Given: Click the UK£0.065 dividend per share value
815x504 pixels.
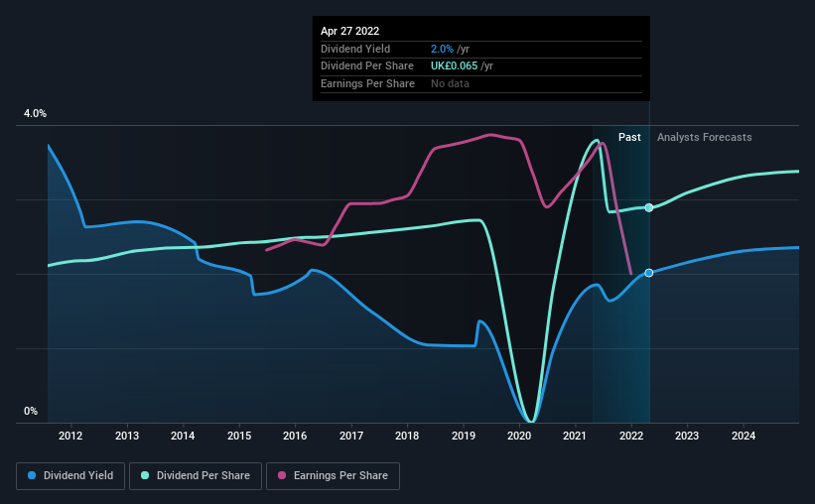Looking at the screenshot, I should 454,66.
